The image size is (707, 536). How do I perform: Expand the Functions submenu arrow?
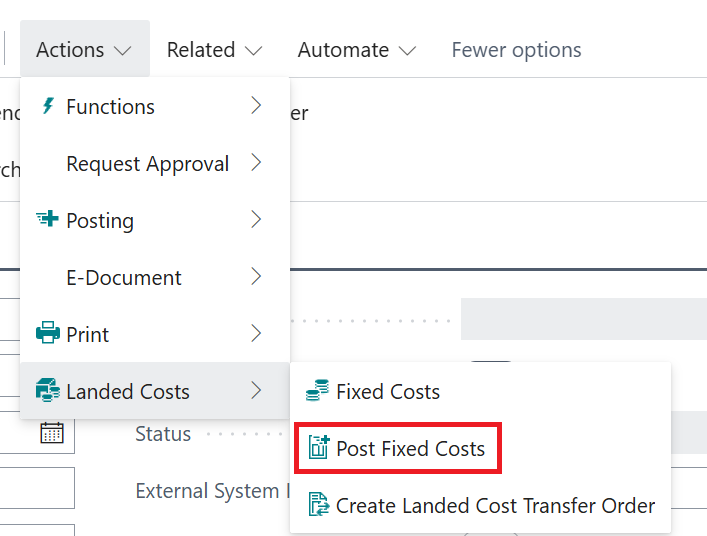pos(257,106)
